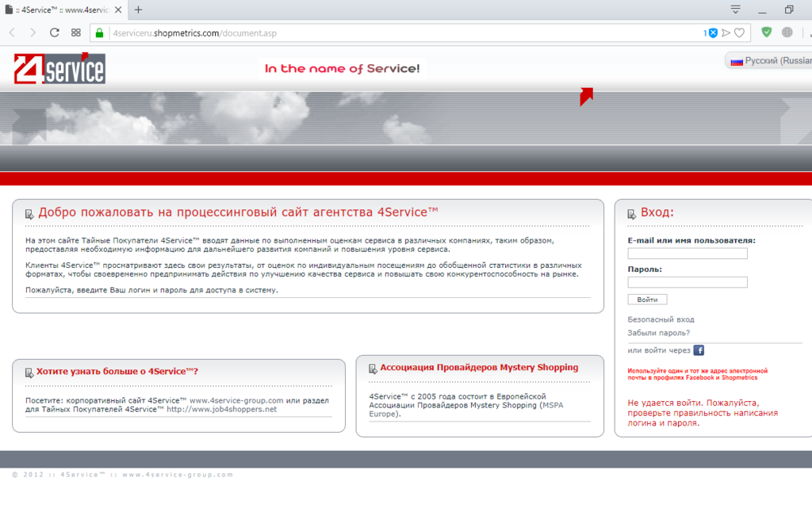Open the Русский language dropdown
This screenshot has width=812, height=531.
pos(769,61)
